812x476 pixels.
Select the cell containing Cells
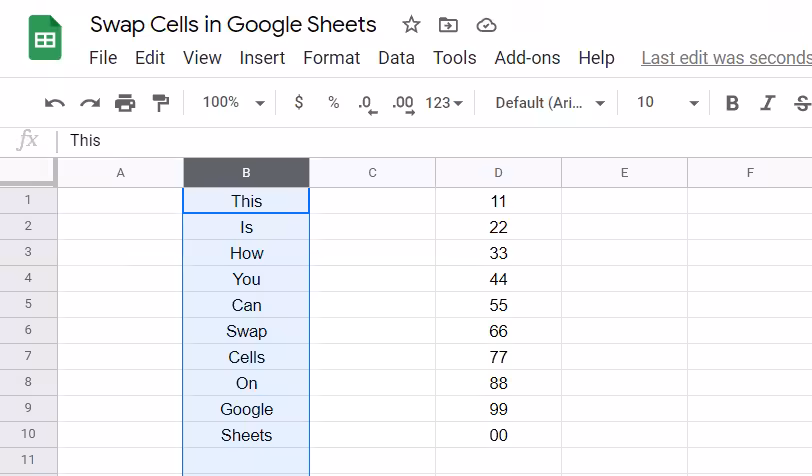click(246, 357)
